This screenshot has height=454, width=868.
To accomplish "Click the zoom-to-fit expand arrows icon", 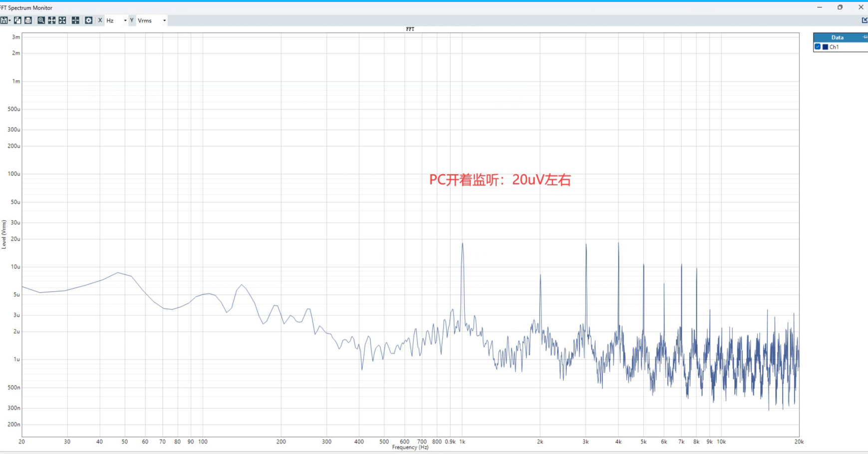I will tap(62, 20).
